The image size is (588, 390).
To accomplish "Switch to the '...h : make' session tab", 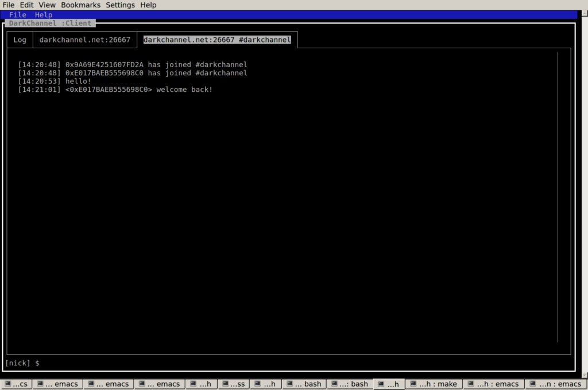I will pos(434,384).
